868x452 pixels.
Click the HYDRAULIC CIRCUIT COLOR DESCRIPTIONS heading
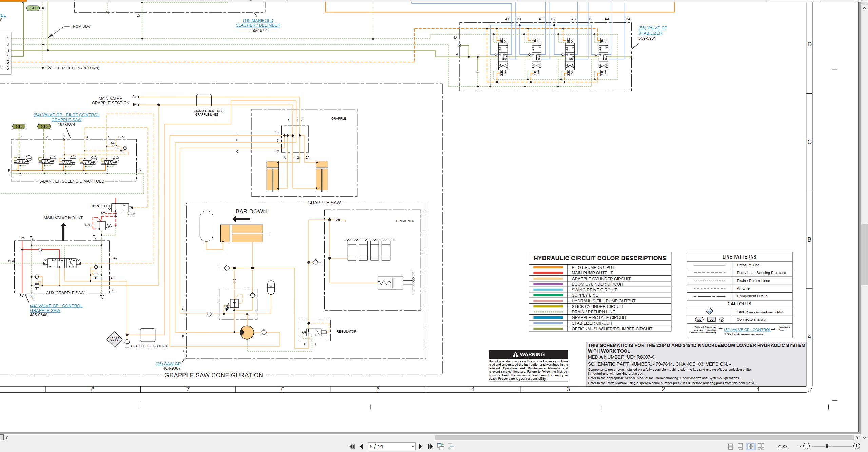point(600,258)
